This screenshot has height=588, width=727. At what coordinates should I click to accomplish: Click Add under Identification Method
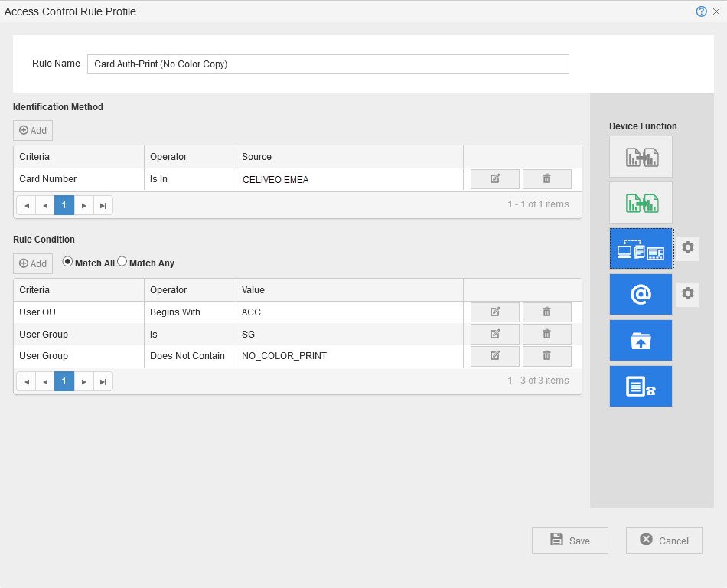(x=33, y=130)
